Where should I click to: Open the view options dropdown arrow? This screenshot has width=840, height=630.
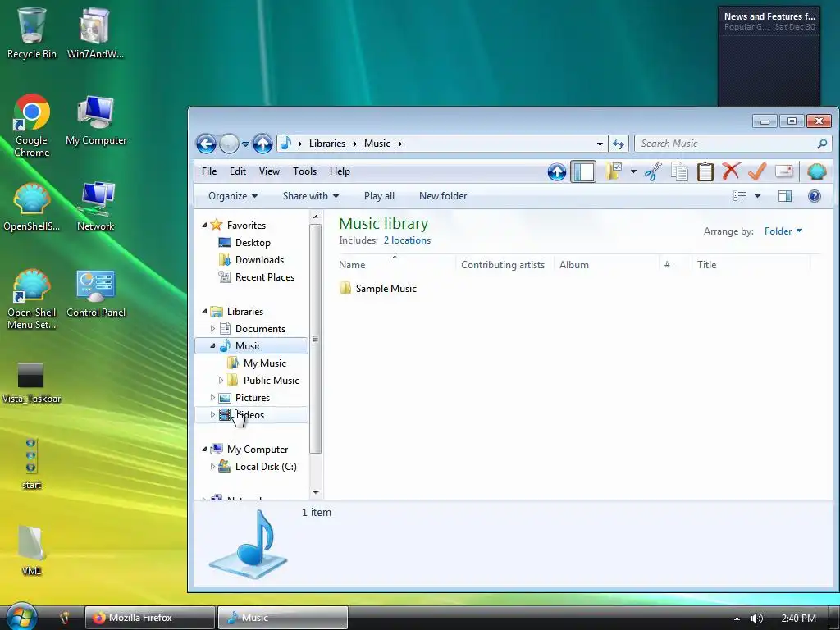757,196
